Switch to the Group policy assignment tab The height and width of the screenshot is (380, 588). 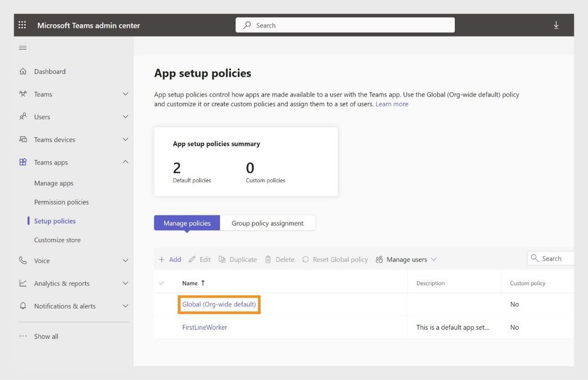click(x=268, y=222)
